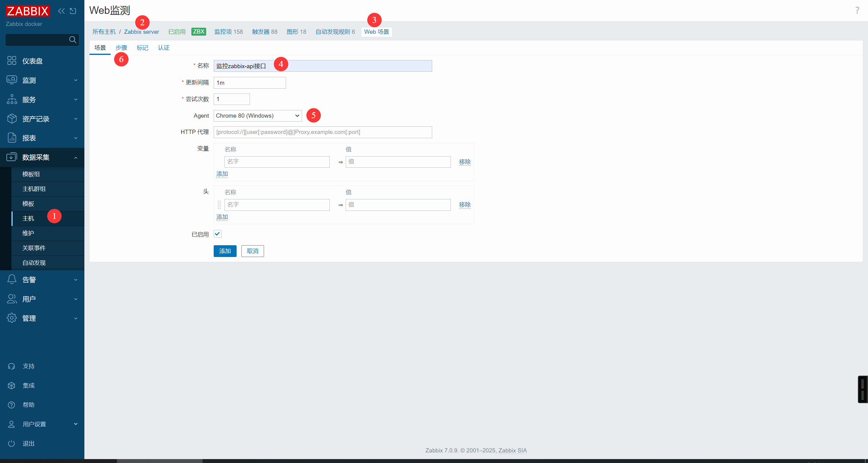Screen dimensions: 868x463
Task: Click the green ZBX availability badge
Action: [x=199, y=32]
